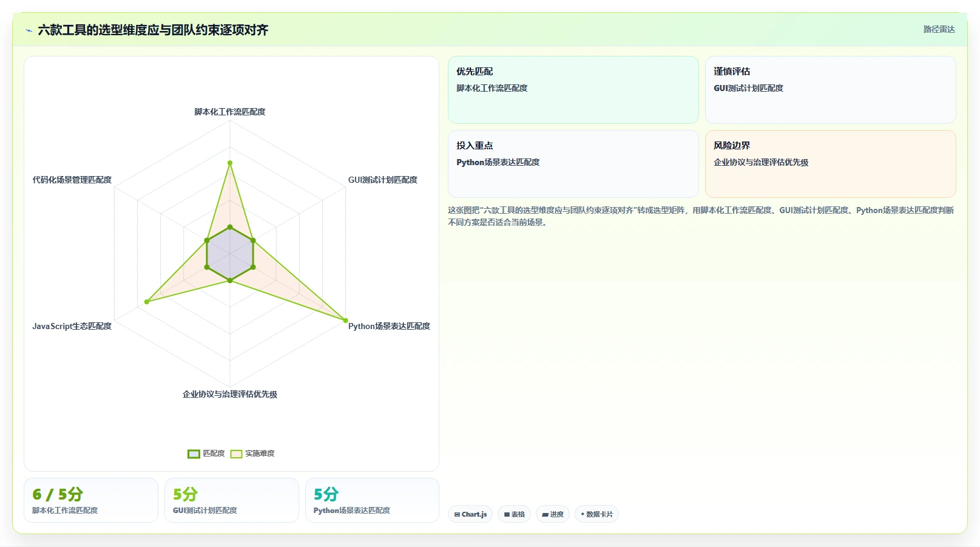Click the 路径雷达 label in header
Viewport: 980px width, 547px height.
coord(939,29)
